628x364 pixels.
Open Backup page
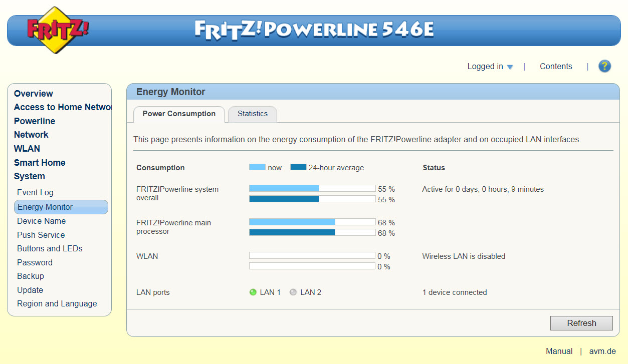(x=31, y=276)
